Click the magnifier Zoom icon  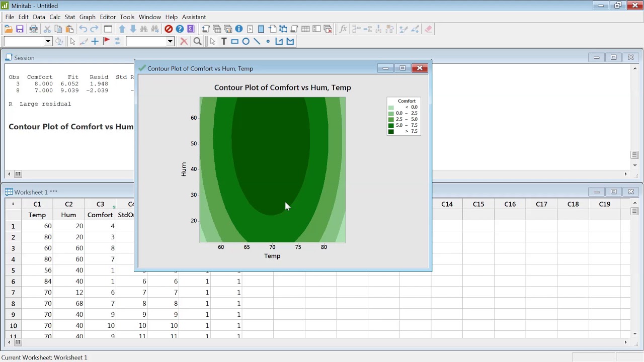tap(198, 42)
